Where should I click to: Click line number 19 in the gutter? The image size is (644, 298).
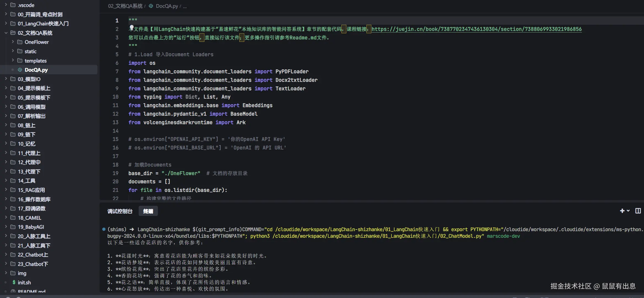(116, 173)
